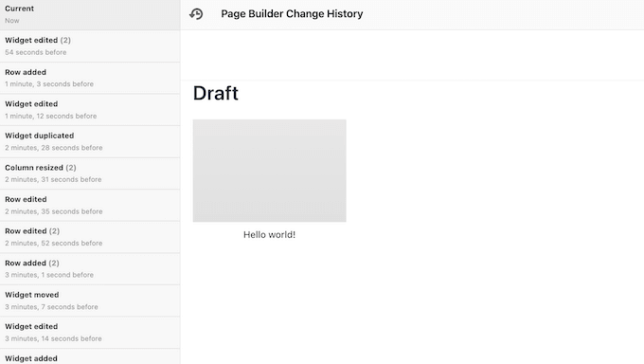Click the Draft page heading
Screen dimensions: 644x364
[216, 93]
